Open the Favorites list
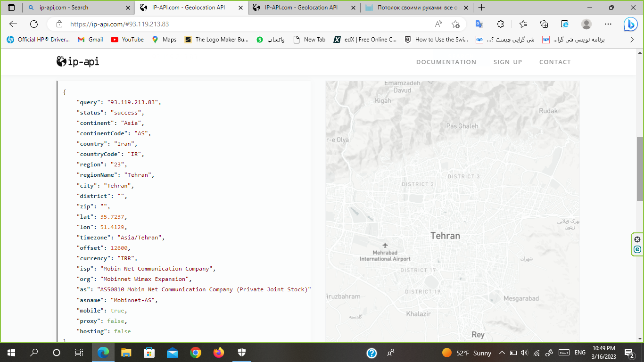Image resolution: width=644 pixels, height=362 pixels. (x=523, y=24)
